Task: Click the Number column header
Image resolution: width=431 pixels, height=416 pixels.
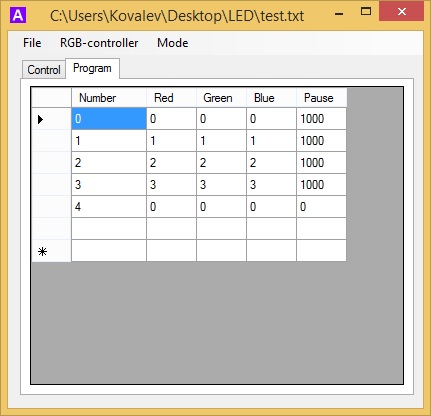Action: pos(109,98)
